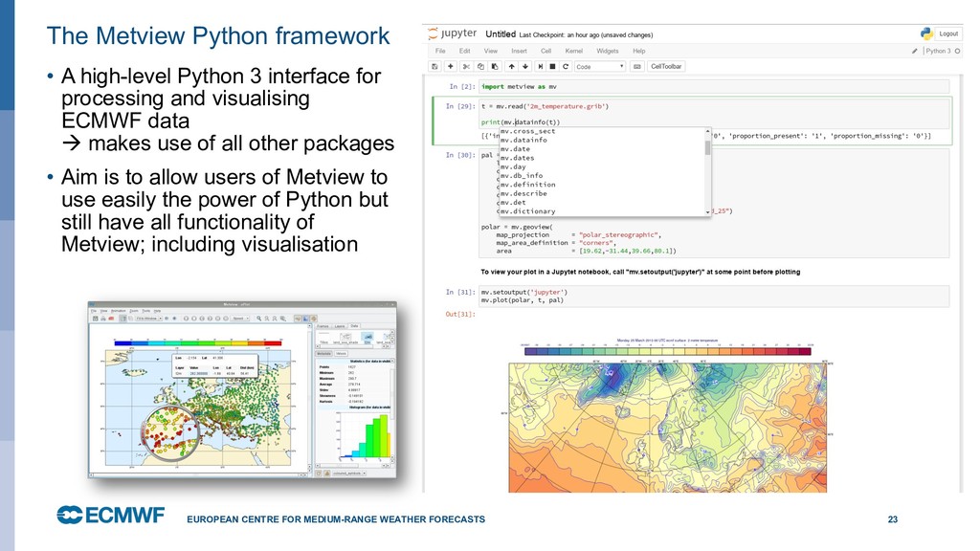Move the cell down using the down arrow icon
The height and width of the screenshot is (551, 980).
click(523, 67)
